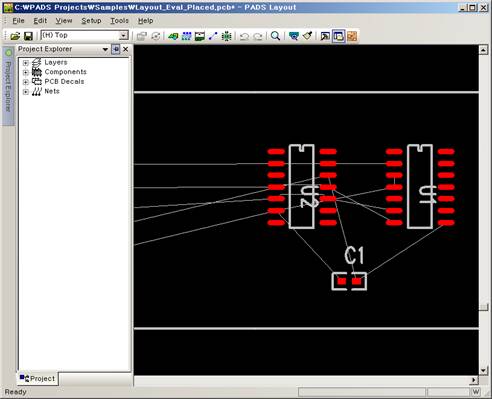Toggle the pin on Project Explorer panel
The width and height of the screenshot is (492, 399).
point(115,49)
